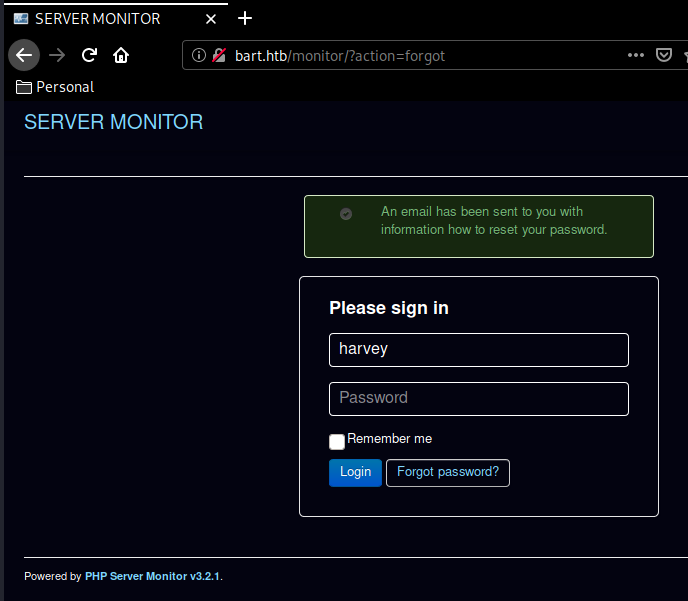This screenshot has height=601, width=688.
Task: Open site information icon in address bar
Action: (199, 56)
